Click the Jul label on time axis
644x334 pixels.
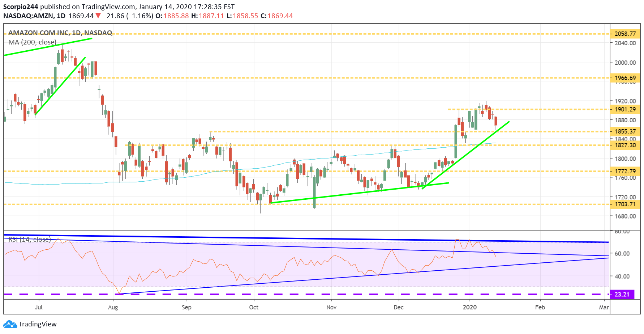(39, 307)
